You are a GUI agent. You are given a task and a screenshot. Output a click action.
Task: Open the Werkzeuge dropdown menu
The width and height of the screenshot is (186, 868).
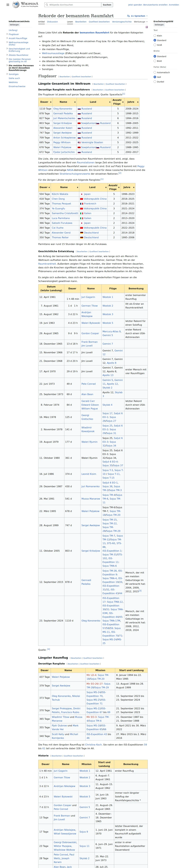(141, 22)
